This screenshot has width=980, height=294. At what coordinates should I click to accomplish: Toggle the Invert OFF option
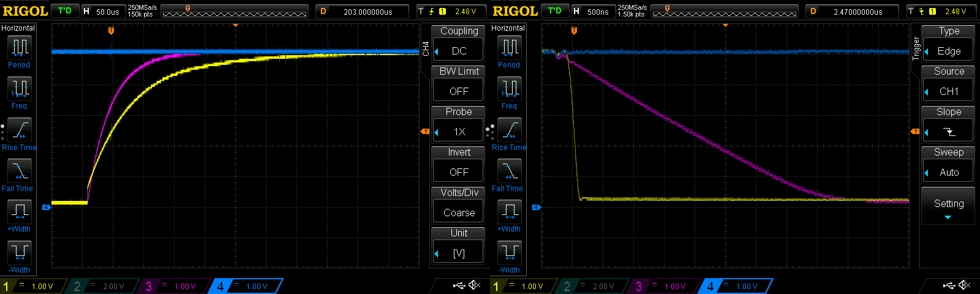(459, 172)
